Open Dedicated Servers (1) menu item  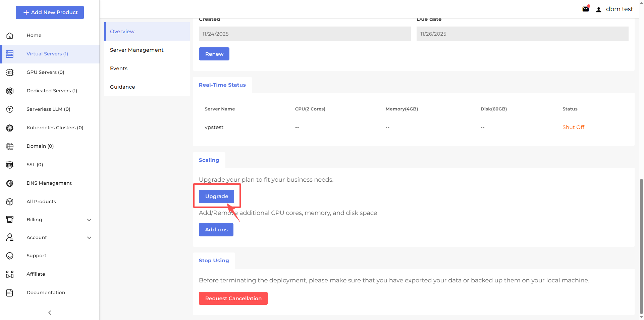[50, 91]
